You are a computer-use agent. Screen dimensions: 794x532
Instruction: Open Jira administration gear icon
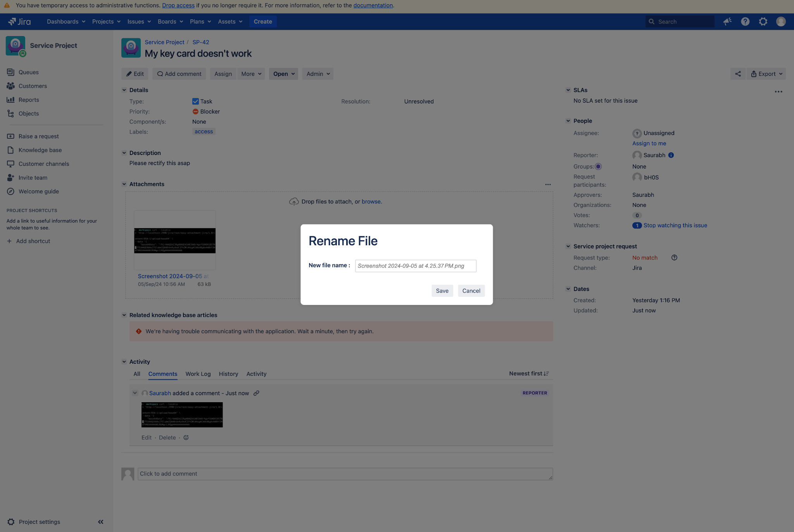tap(763, 22)
